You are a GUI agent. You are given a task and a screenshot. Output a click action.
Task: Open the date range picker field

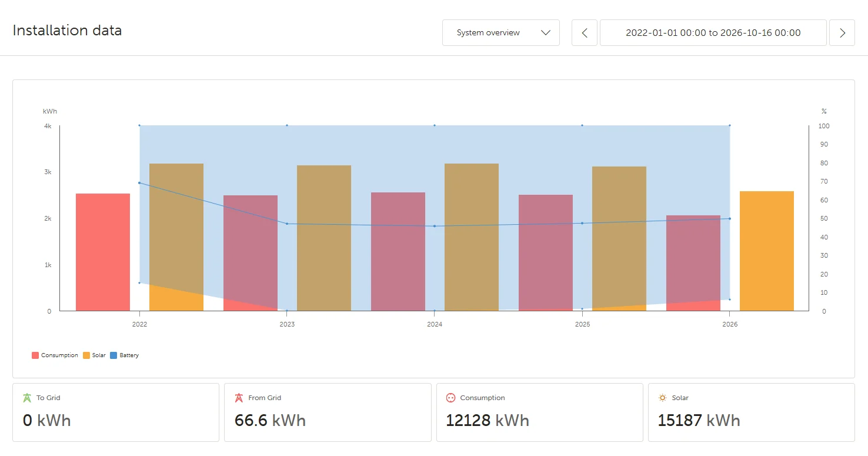[713, 33]
